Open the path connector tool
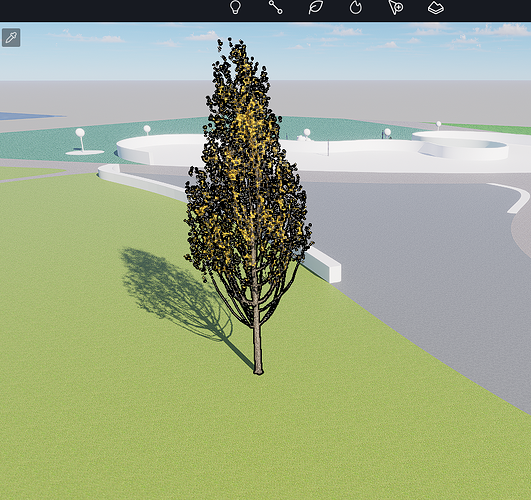531x500 pixels. point(275,7)
